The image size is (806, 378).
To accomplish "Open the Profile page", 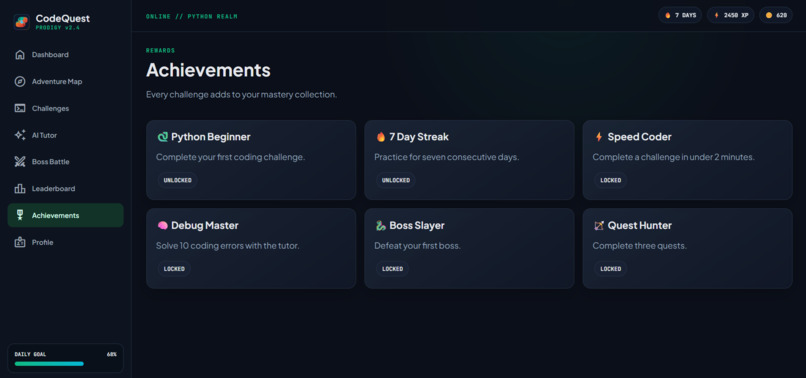I will tap(65, 242).
